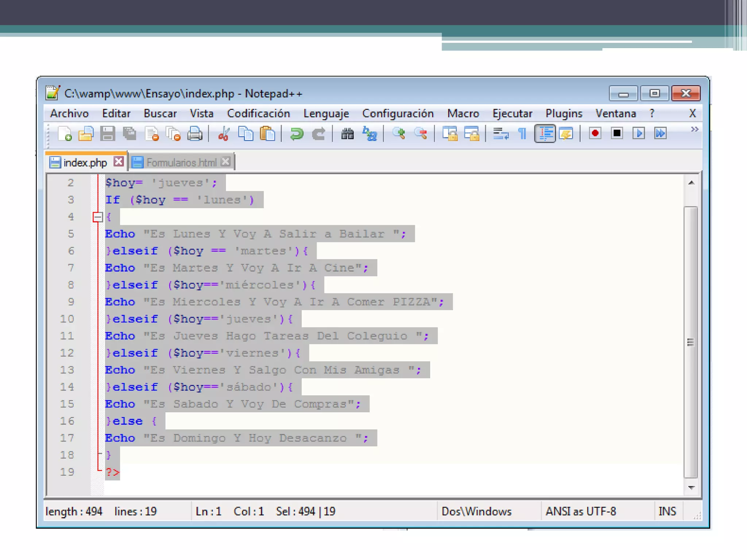
Task: Close the Formularios.html tab
Action: 226,161
